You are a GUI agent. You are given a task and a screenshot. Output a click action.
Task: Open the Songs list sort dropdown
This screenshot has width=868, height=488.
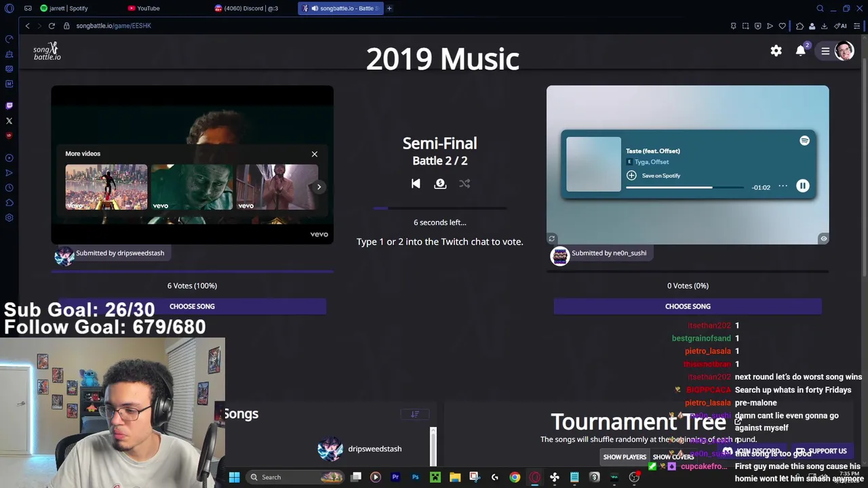click(414, 414)
